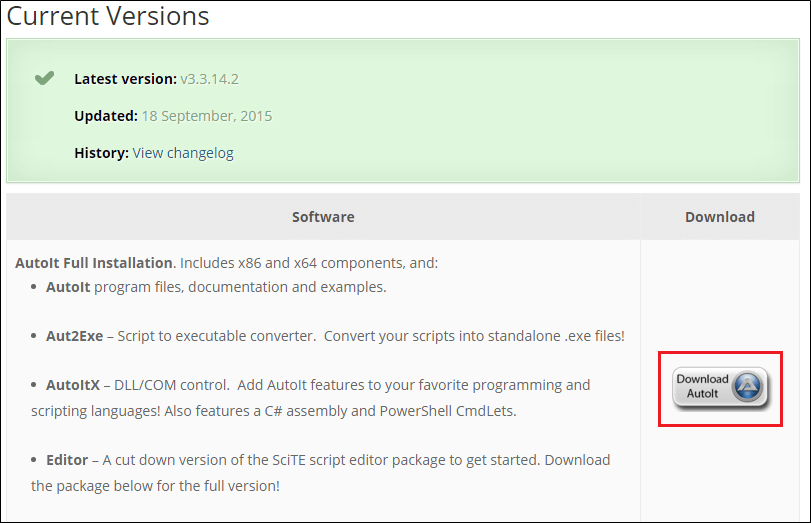Click the Download AutoIt button
Viewport: 811px width, 523px height.
720,387
